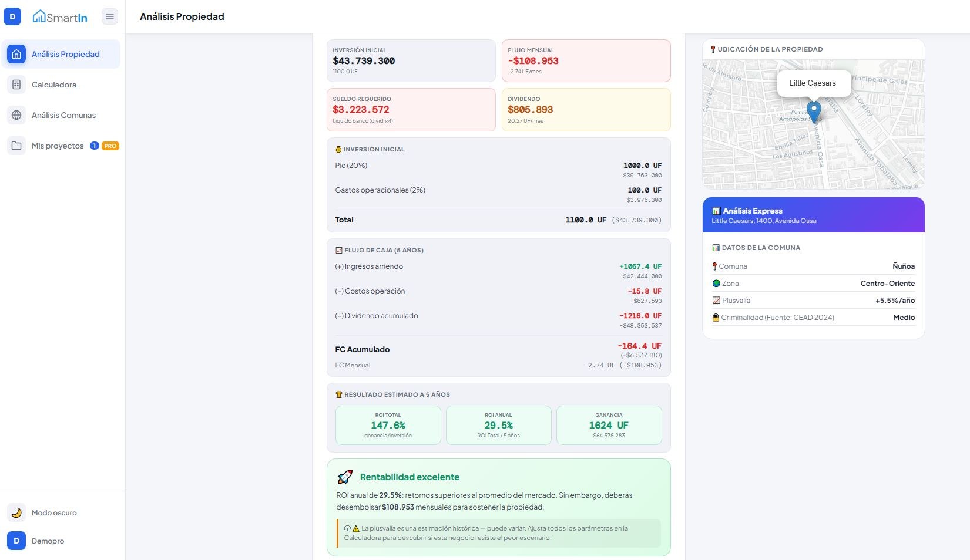Click the Little Caesars map popup
Viewport: 970px width, 560px height.
tap(814, 83)
